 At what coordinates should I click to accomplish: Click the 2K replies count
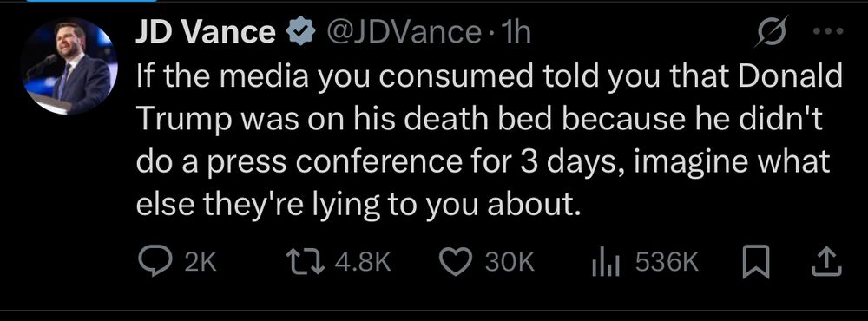pos(200,262)
